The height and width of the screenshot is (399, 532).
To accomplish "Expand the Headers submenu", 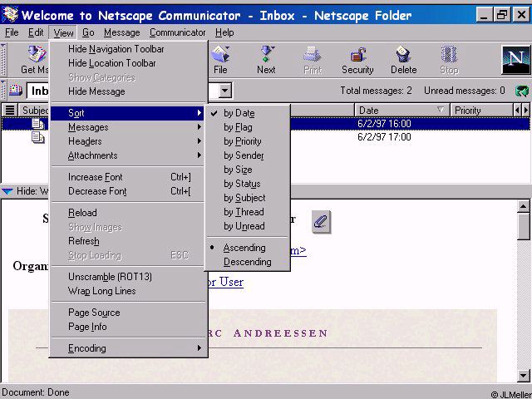I will click(127, 141).
